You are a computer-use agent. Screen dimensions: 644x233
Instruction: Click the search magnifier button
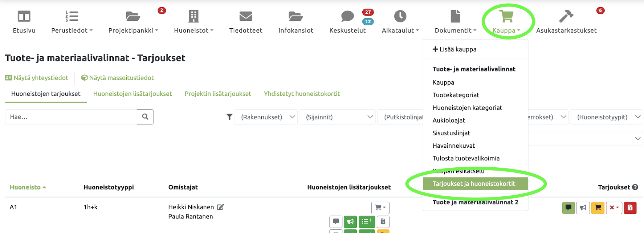[145, 117]
